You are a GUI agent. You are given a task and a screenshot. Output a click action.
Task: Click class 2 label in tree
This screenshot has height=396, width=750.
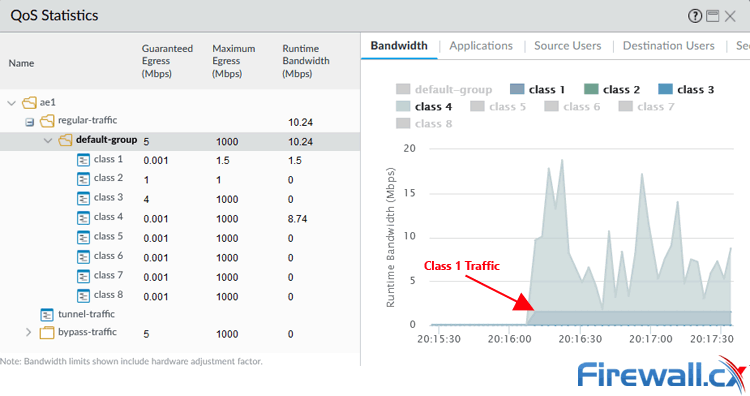point(108,178)
